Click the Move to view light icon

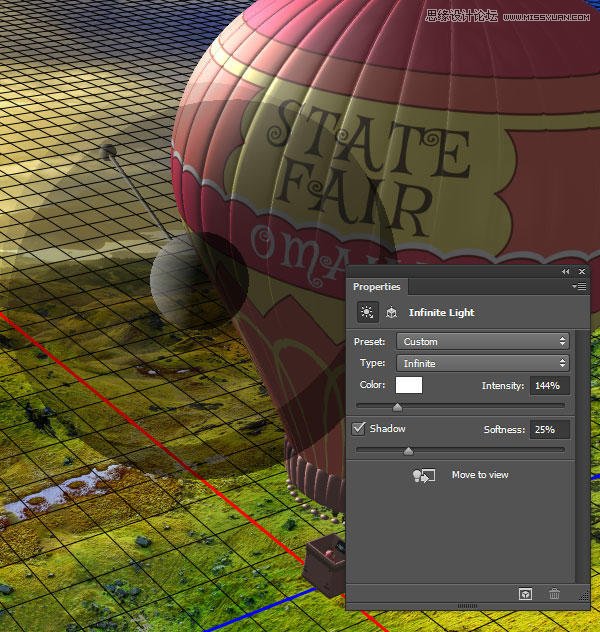(424, 476)
